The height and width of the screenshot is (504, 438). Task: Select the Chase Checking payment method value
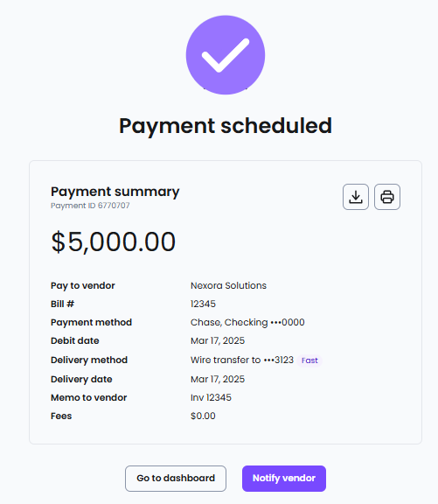(x=247, y=322)
